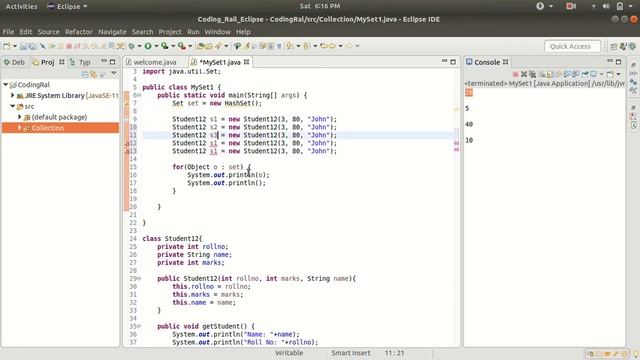Click Remove Launch icon in Console toolbar
Image resolution: width=640 pixels, height=360 pixels.
pyautogui.click(x=524, y=74)
